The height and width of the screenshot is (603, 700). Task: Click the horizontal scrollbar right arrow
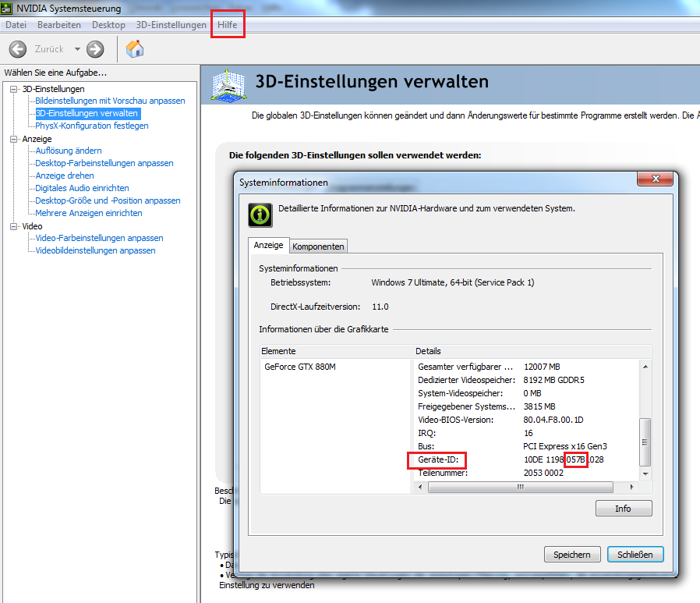pyautogui.click(x=631, y=487)
